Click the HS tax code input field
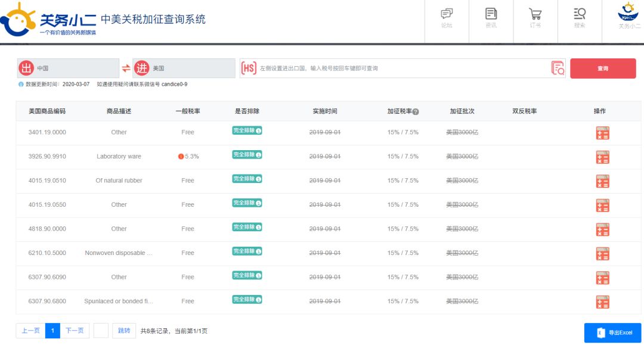 tap(388, 68)
